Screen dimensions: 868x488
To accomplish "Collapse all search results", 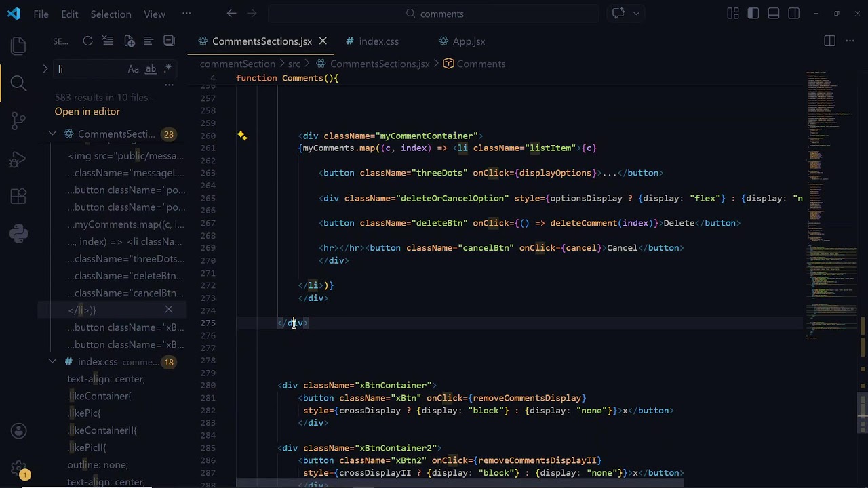I will 169,41.
